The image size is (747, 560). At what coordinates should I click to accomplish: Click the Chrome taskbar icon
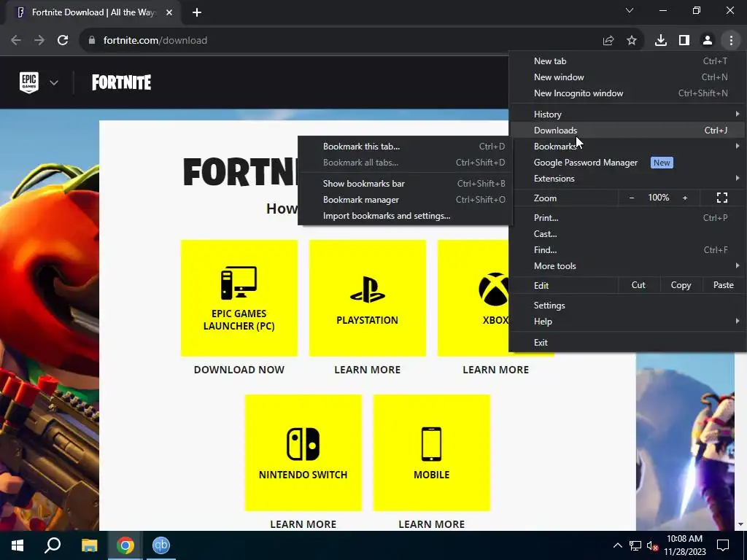pos(125,545)
